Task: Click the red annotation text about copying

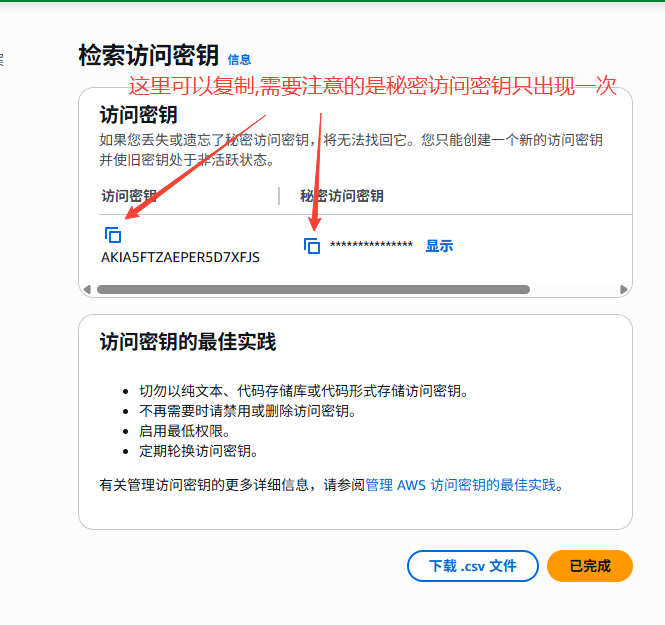Action: click(x=373, y=86)
